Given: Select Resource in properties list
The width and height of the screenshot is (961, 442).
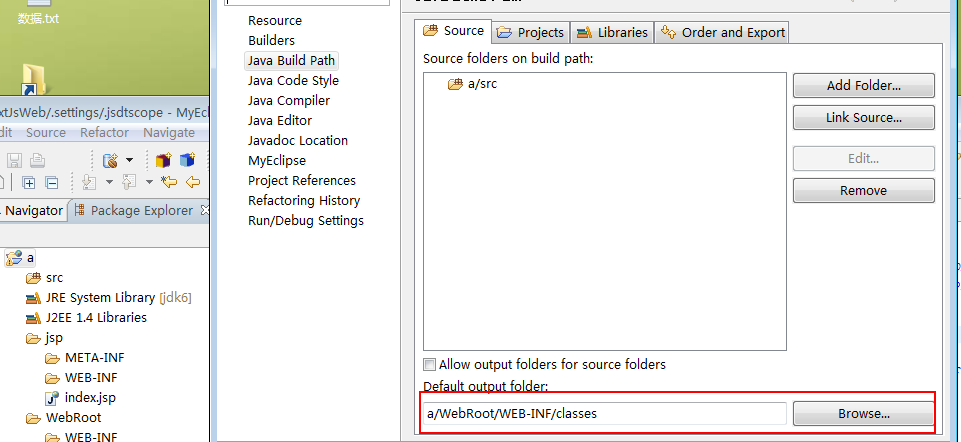Looking at the screenshot, I should point(275,20).
